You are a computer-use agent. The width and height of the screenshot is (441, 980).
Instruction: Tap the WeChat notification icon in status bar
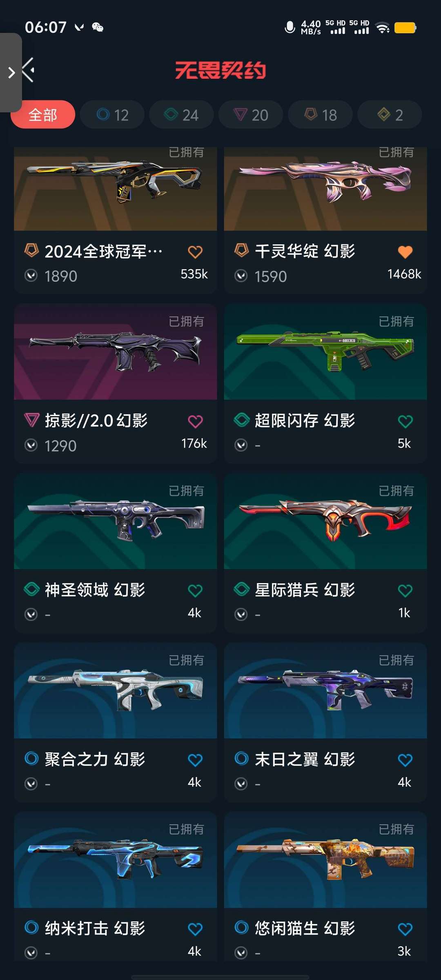point(98,27)
